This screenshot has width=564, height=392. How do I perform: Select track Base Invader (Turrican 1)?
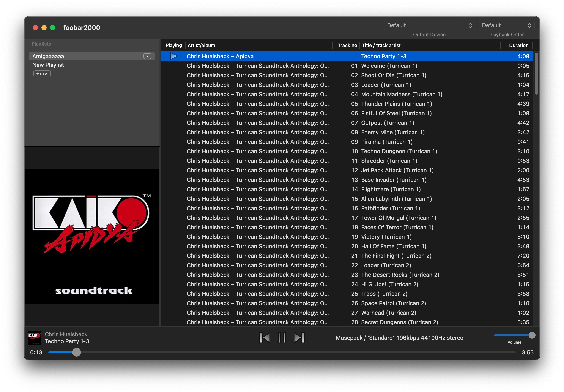(x=347, y=180)
